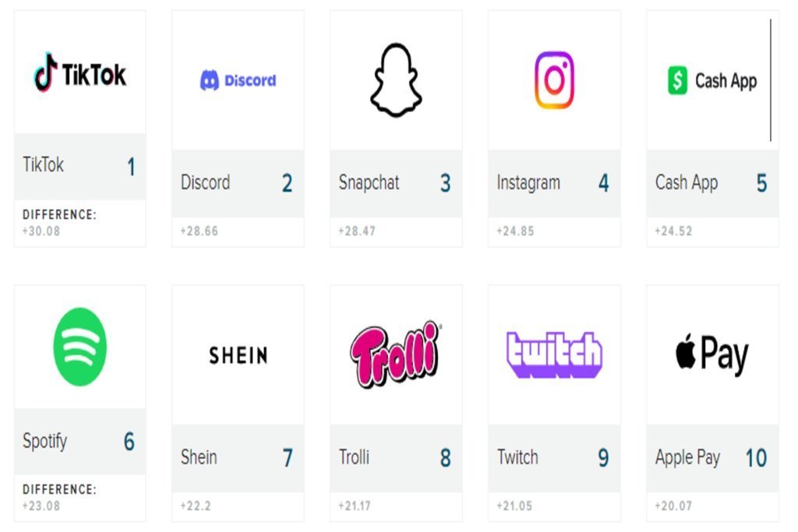
Task: Click the SHEIN wordmark logo
Action: click(238, 355)
